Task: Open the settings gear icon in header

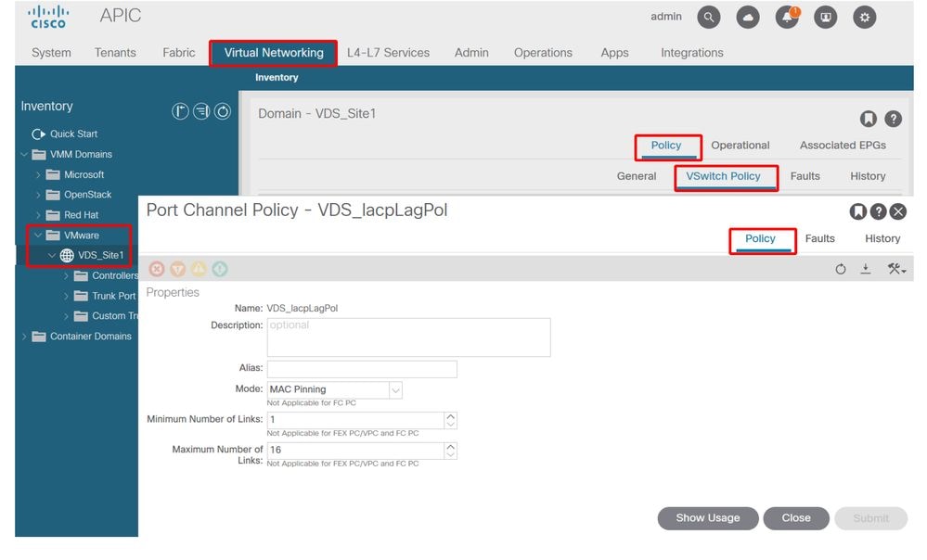Action: (864, 17)
